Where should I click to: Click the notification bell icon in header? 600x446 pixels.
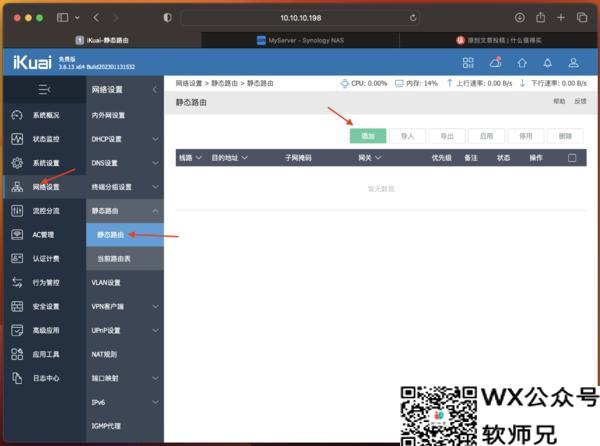[x=547, y=63]
